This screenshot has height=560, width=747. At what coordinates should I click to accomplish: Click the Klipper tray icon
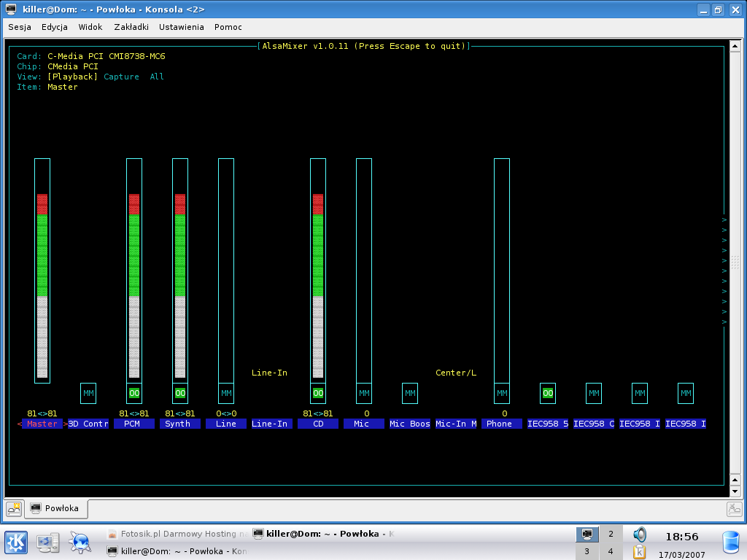click(639, 551)
